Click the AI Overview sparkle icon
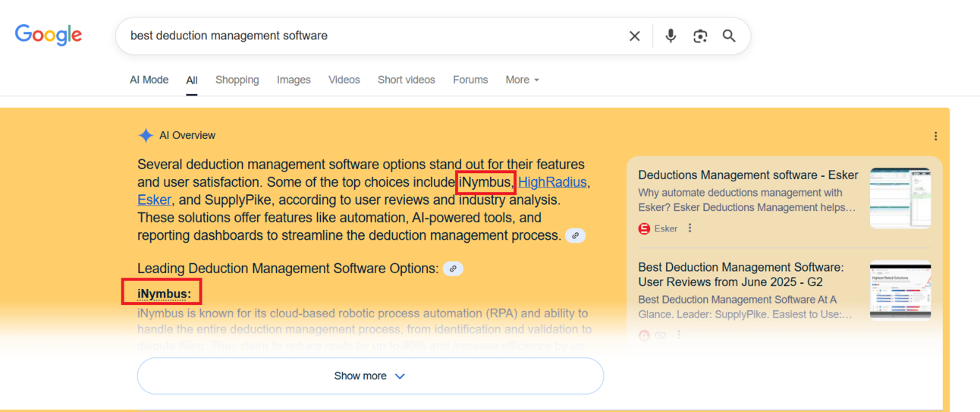Image resolution: width=980 pixels, height=412 pixels. coord(146,136)
